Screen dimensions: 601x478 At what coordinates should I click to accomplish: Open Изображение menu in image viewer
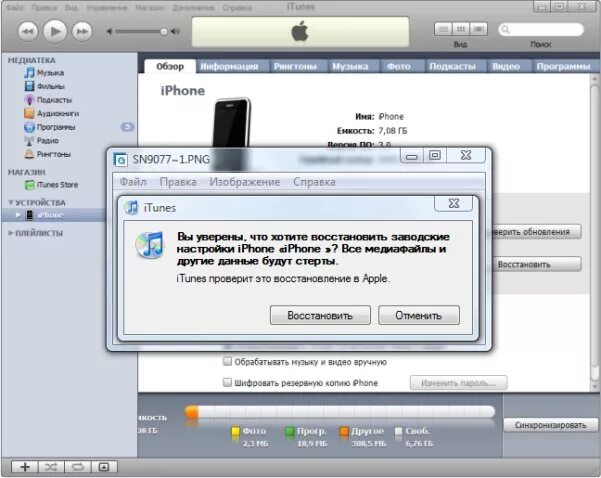point(245,182)
